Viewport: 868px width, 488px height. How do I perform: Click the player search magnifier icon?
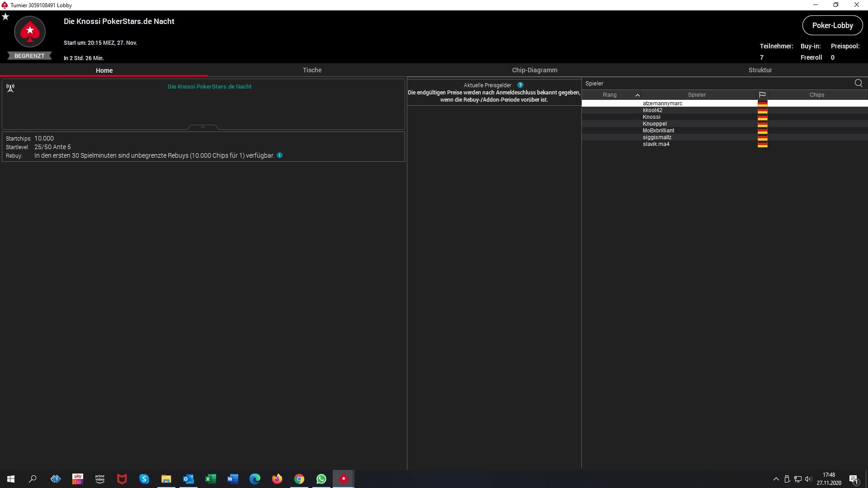tap(859, 83)
